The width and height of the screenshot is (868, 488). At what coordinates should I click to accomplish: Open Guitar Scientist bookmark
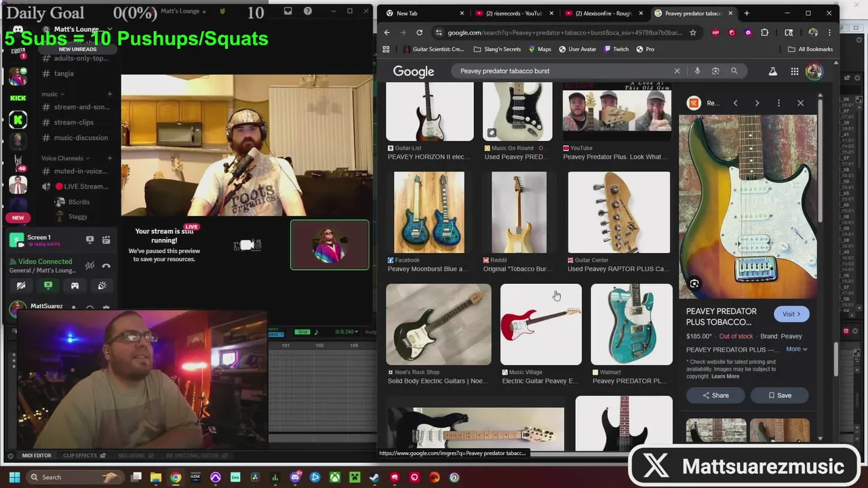point(433,49)
